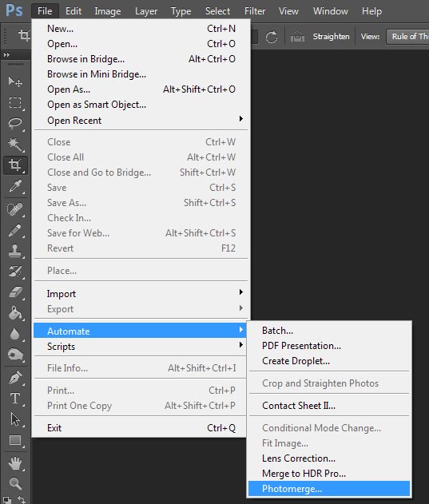Expand the collapsed tools panel double arrows
429x504 pixels.
pos(6,55)
